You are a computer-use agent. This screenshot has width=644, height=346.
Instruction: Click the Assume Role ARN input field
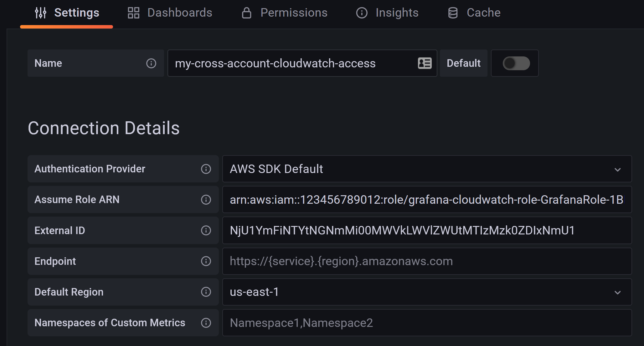coord(426,200)
